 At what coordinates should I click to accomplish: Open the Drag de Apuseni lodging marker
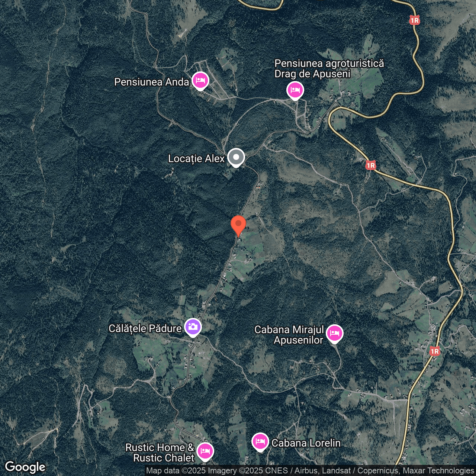(x=295, y=91)
